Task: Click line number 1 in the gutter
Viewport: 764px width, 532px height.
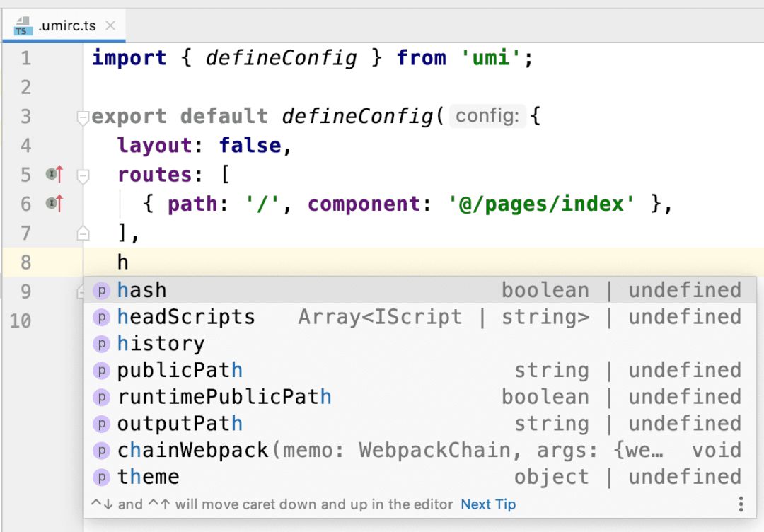Action: [x=25, y=57]
